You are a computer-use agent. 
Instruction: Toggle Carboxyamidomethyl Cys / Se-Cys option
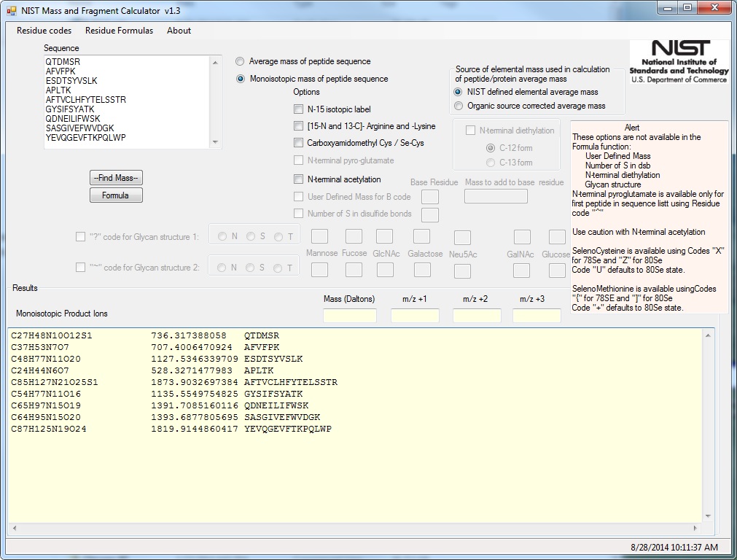[x=299, y=143]
